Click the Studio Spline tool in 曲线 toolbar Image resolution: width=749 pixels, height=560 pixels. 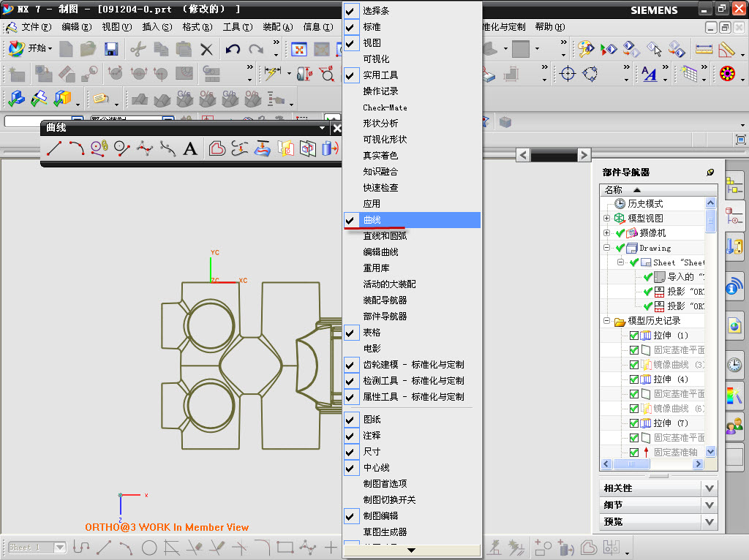145,148
